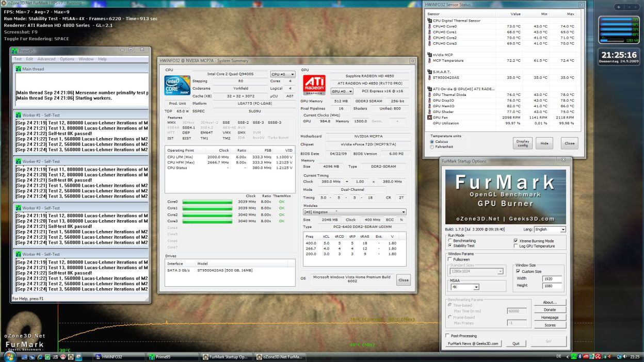Viewport: 644px width, 362px height.
Task: Open Prime95 Options menu
Action: (x=67, y=59)
